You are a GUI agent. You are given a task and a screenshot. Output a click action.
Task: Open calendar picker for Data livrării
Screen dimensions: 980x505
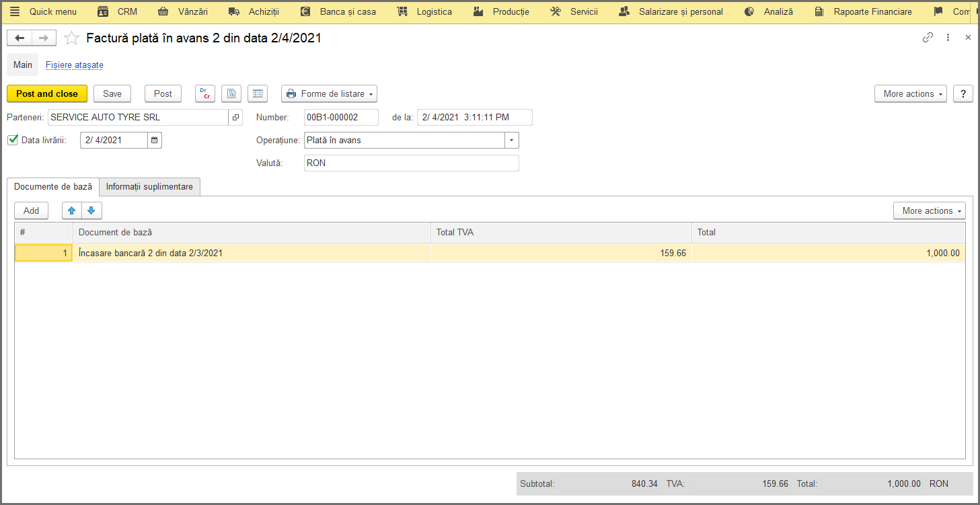pos(154,140)
